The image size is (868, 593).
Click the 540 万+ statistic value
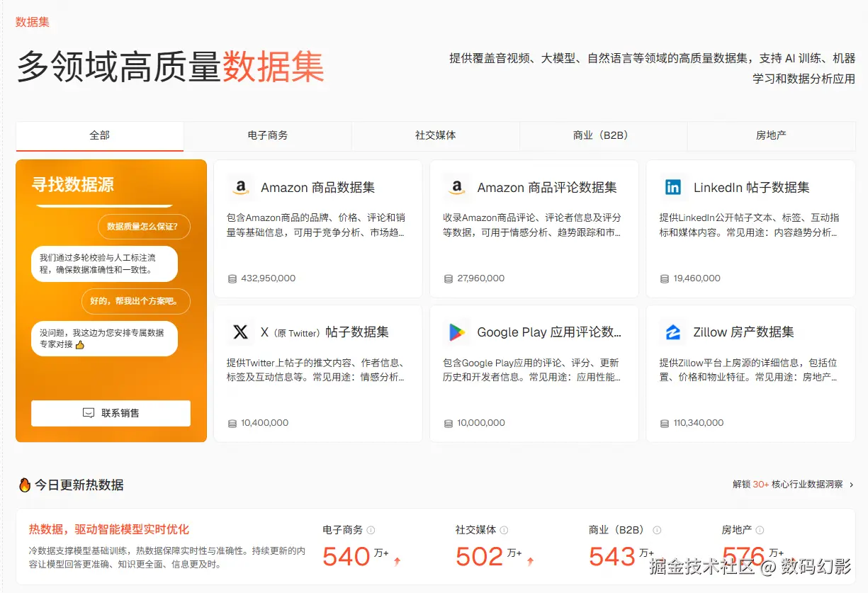(x=356, y=557)
